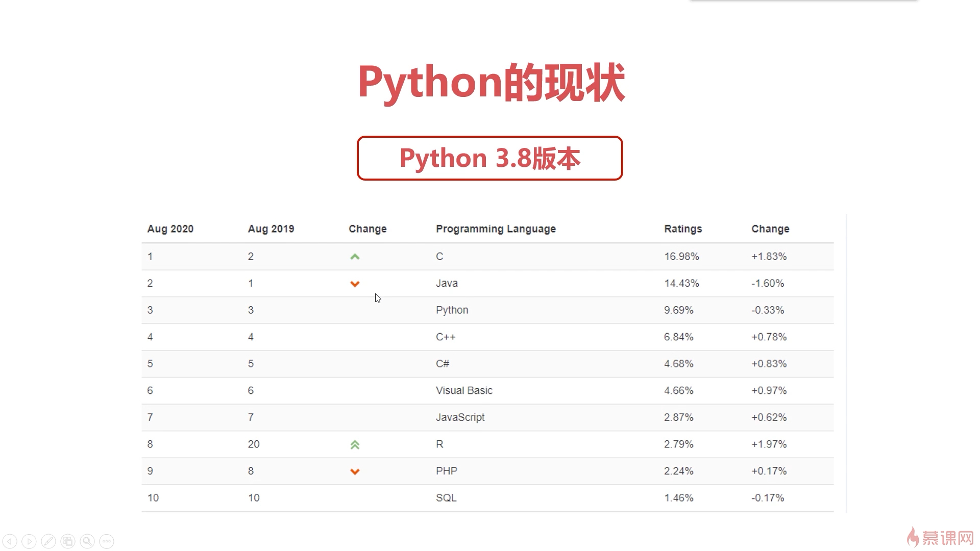The width and height of the screenshot is (980, 551).
Task: Click red down arrow in Java row
Action: point(355,284)
